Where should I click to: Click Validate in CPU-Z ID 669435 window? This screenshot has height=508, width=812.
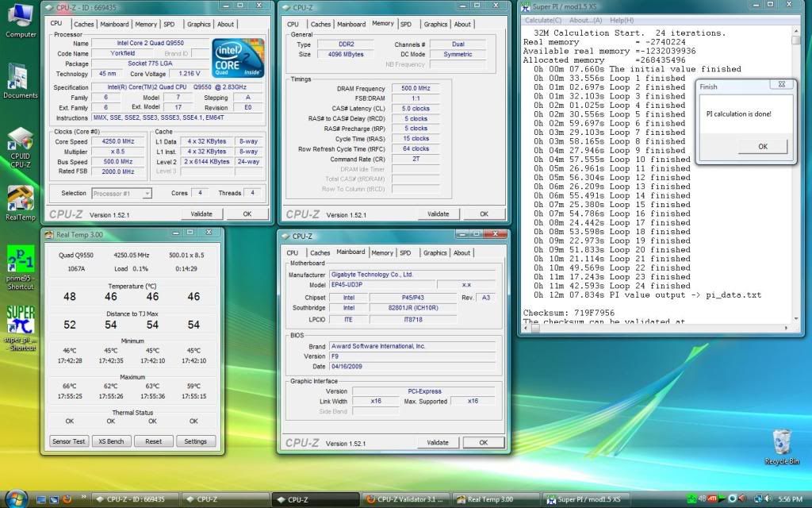click(201, 214)
